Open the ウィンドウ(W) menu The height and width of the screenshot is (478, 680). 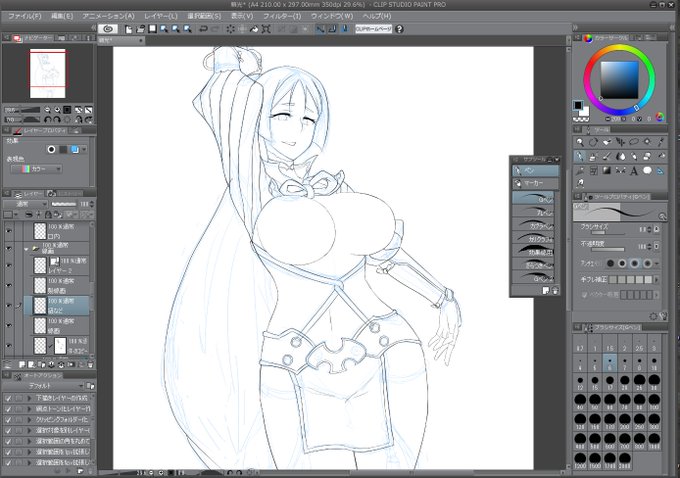point(332,16)
